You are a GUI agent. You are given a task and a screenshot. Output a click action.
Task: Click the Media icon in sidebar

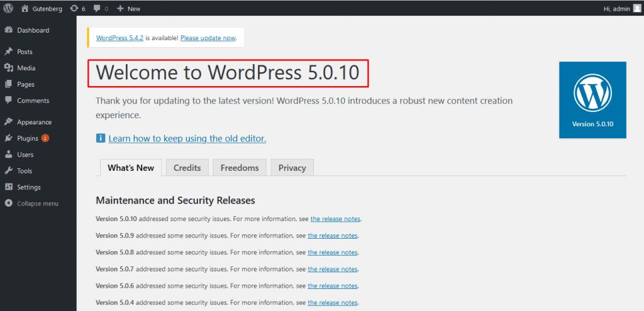click(9, 68)
